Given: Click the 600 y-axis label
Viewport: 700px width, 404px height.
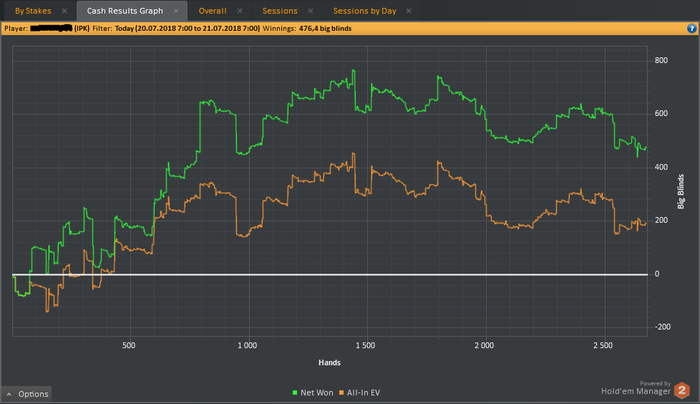Looking at the screenshot, I should (661, 113).
